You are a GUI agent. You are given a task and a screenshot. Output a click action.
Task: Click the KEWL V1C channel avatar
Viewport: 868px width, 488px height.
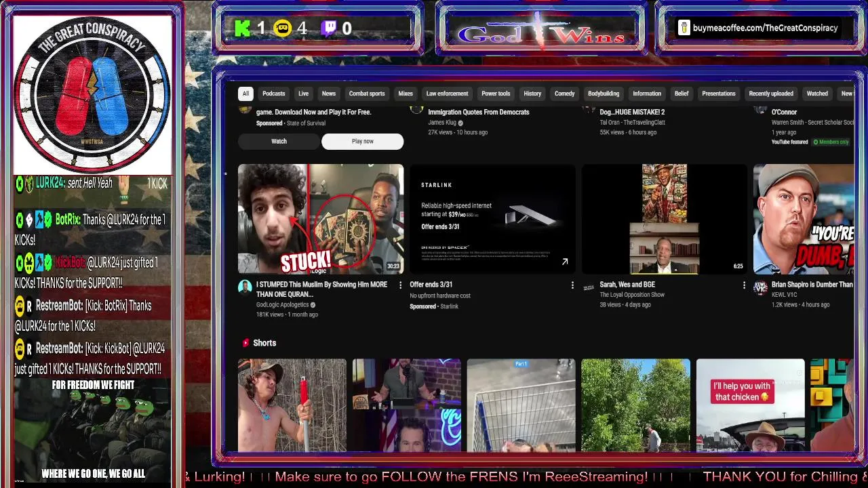pos(760,287)
